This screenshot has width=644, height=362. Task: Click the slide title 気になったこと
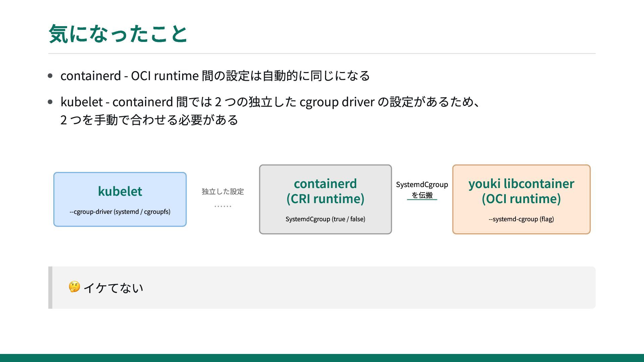click(118, 34)
